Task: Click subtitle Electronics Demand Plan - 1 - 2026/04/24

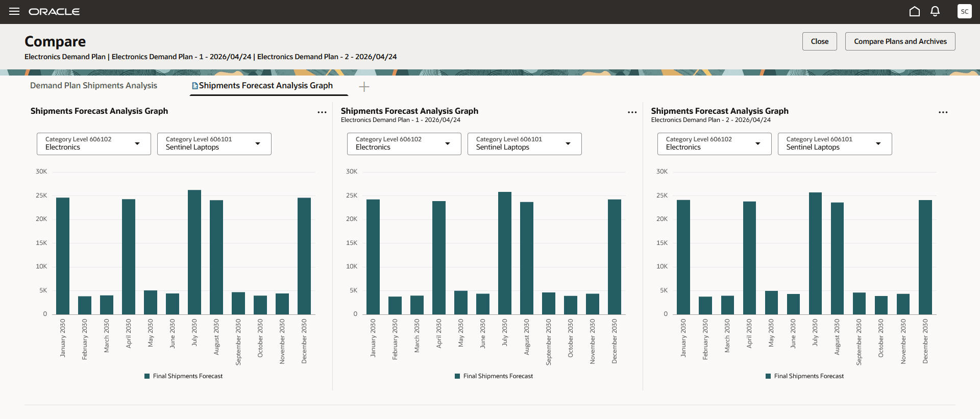Action: pos(401,120)
